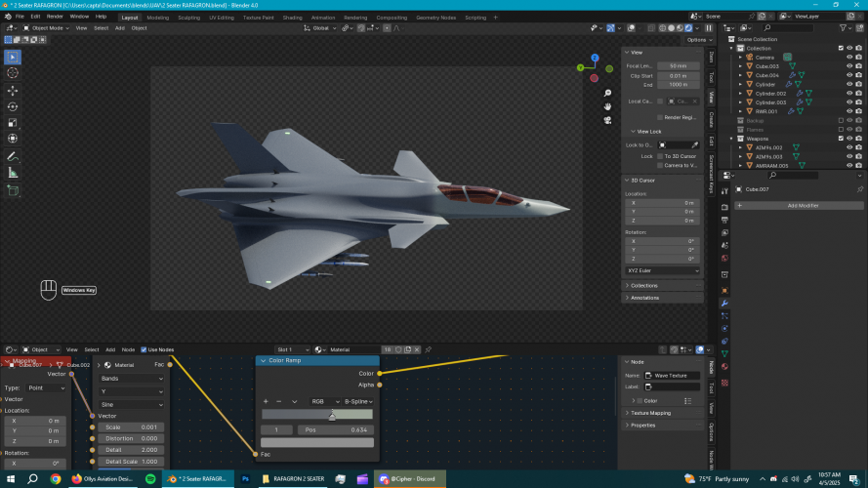Click the Color Ramp stop color swatch
Image resolution: width=868 pixels, height=488 pixels.
317,443
